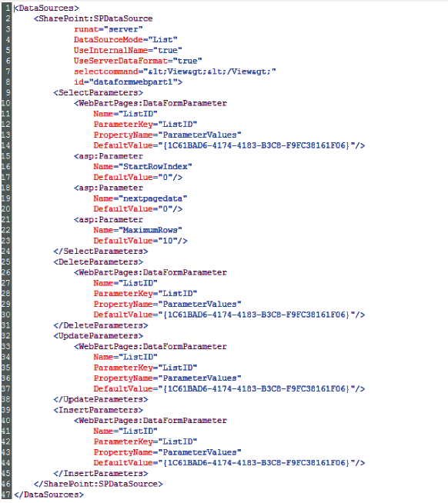The height and width of the screenshot is (503, 448).
Task: Click the closing </DataSources> tag
Action: click(49, 495)
